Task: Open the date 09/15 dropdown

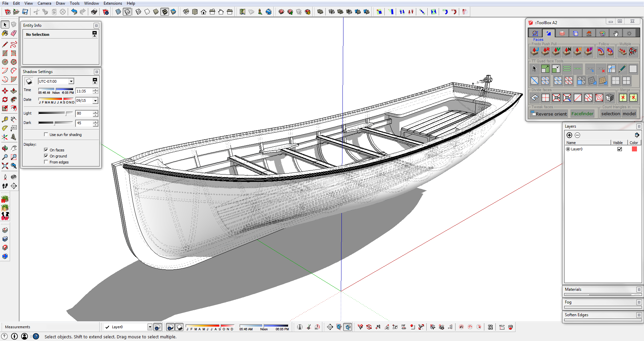Action: click(x=95, y=101)
